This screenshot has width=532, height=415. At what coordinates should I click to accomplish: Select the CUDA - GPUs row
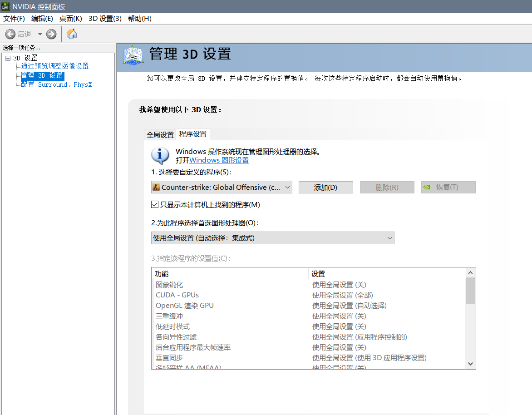308,295
